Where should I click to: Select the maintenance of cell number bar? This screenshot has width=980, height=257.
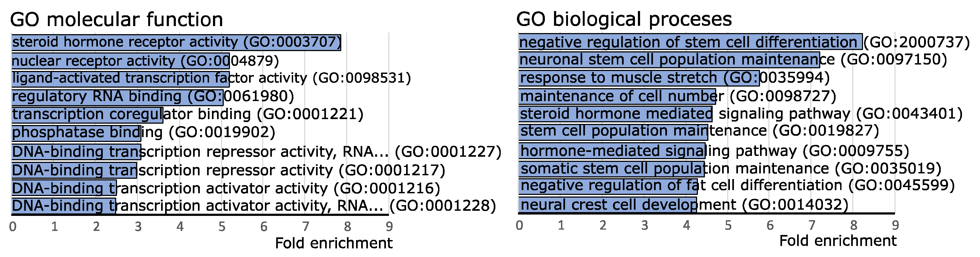617,97
